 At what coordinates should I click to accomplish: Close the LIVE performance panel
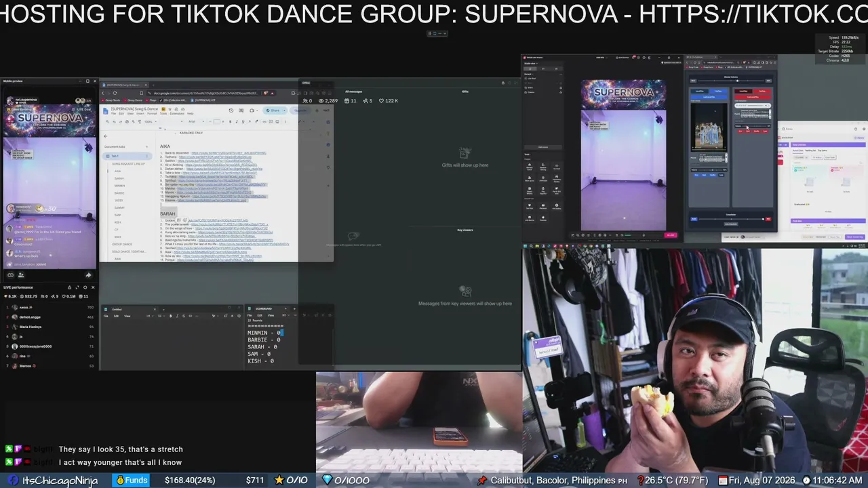[94, 287]
